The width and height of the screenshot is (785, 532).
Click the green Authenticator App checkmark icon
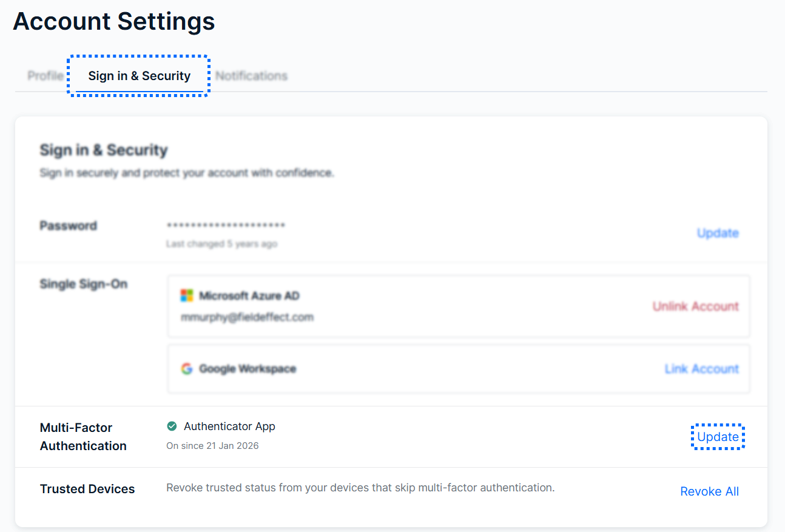pos(172,426)
